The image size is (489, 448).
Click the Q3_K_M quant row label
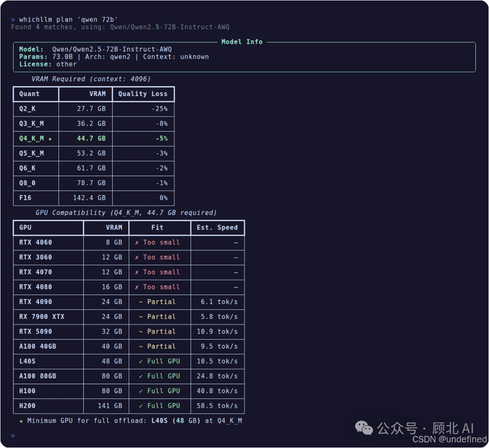tap(32, 124)
